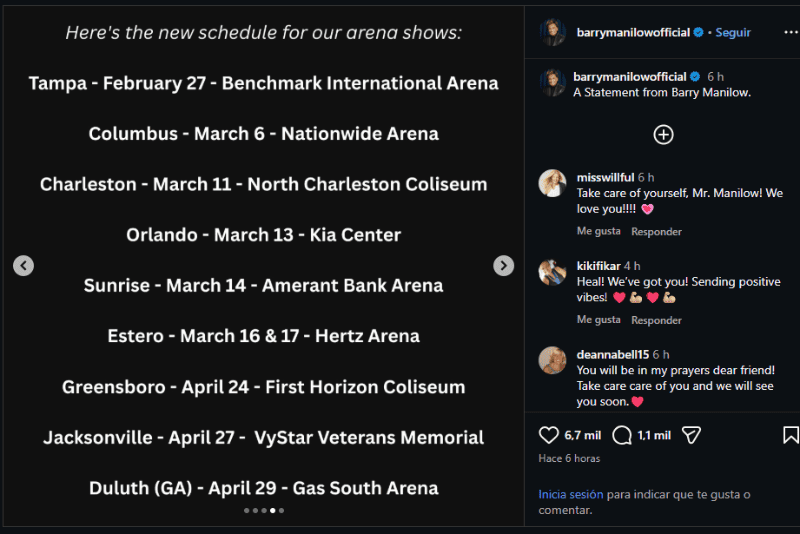Share the post with the paper plane icon
Screen dimensions: 800x534
click(x=690, y=435)
